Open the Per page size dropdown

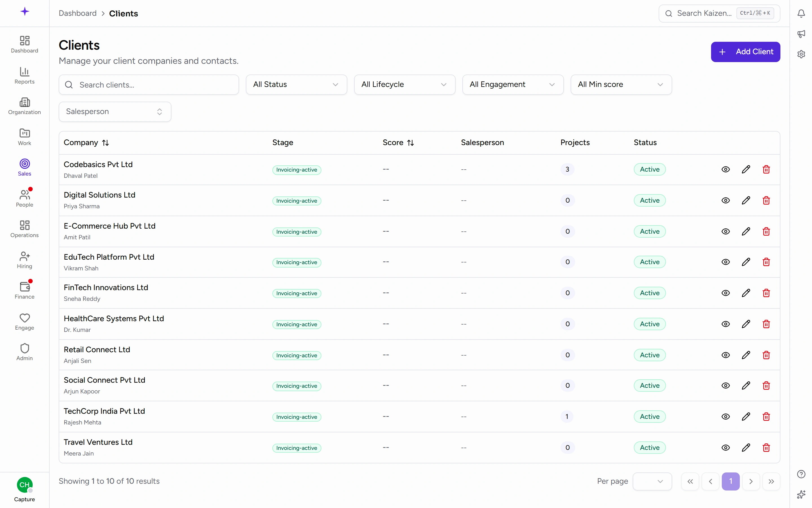(x=652, y=481)
